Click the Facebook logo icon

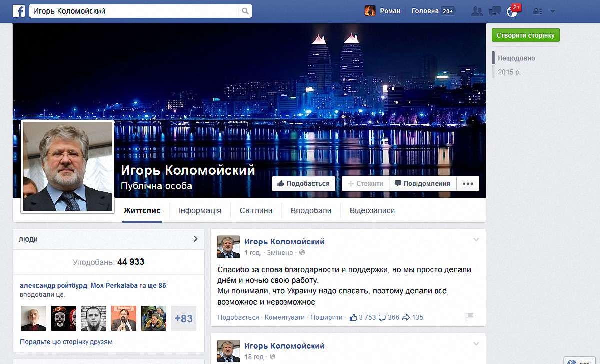[19, 11]
